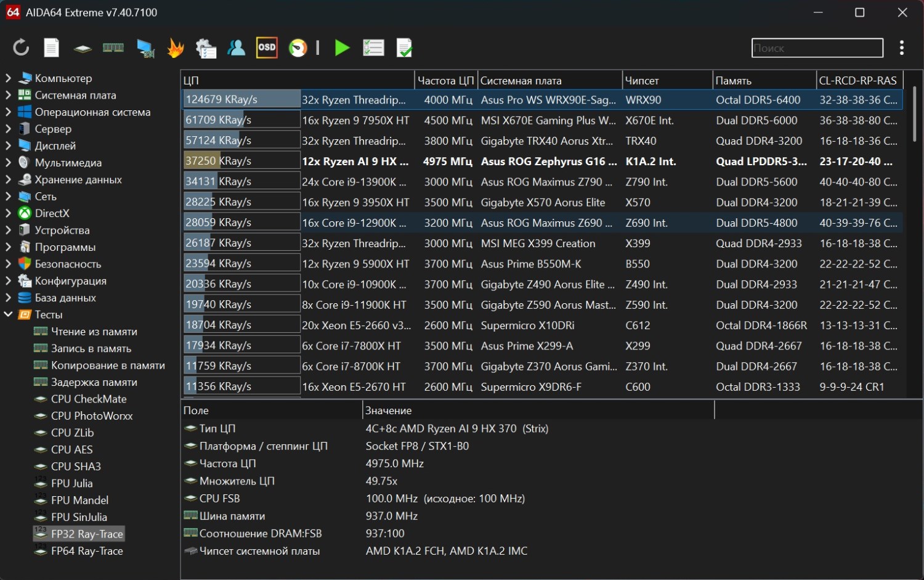Screen dimensions: 924x580
Task: Collapse the Тесты tree node
Action: coord(9,314)
